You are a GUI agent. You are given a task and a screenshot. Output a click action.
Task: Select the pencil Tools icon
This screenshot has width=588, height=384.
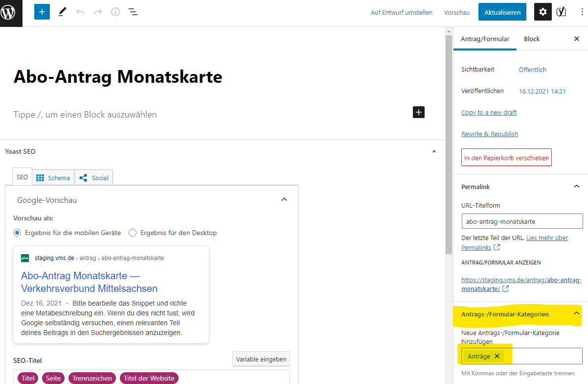[62, 12]
